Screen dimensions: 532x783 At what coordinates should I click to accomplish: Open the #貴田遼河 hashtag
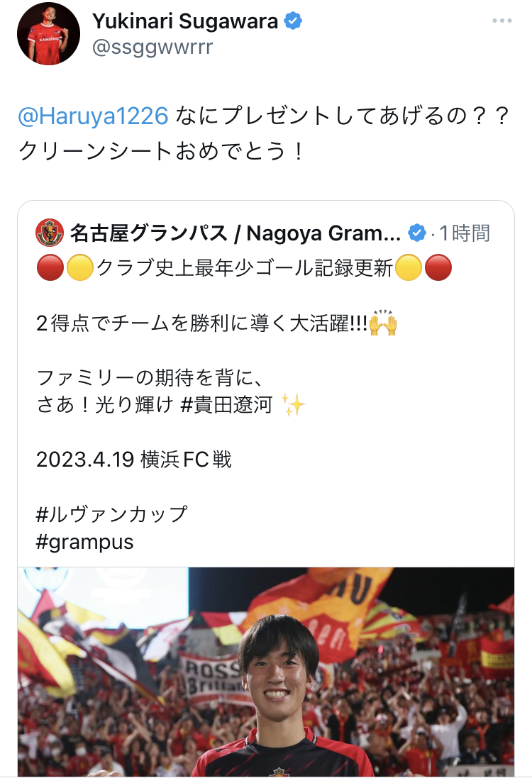coord(226,405)
